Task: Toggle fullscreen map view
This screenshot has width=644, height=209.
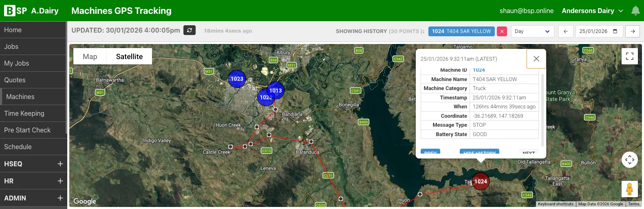Action: [630, 56]
